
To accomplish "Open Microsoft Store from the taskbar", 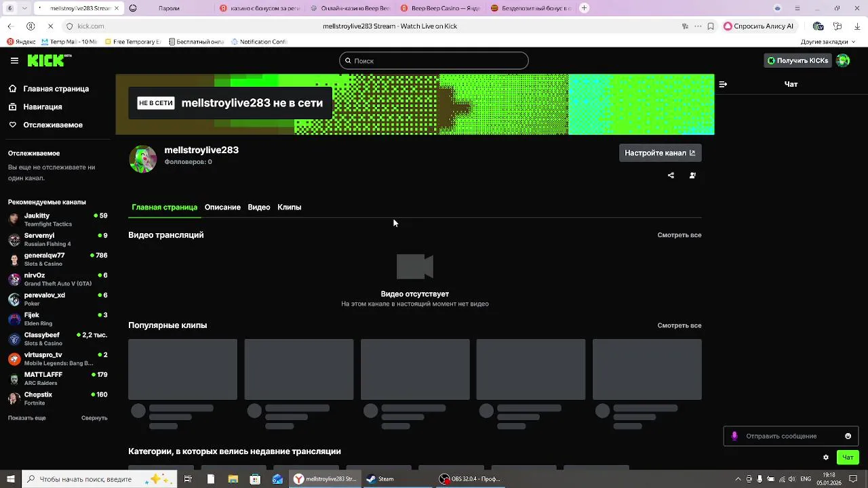I will coord(255,479).
